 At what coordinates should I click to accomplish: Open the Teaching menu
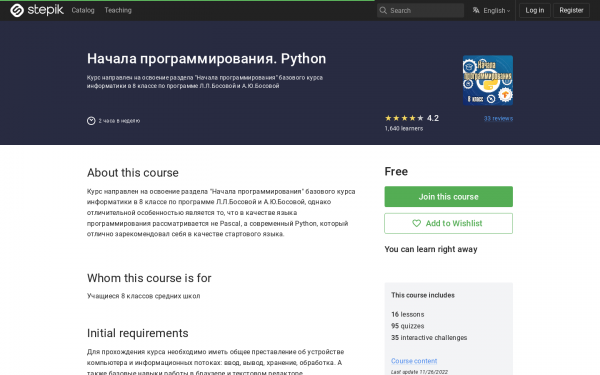point(118,10)
